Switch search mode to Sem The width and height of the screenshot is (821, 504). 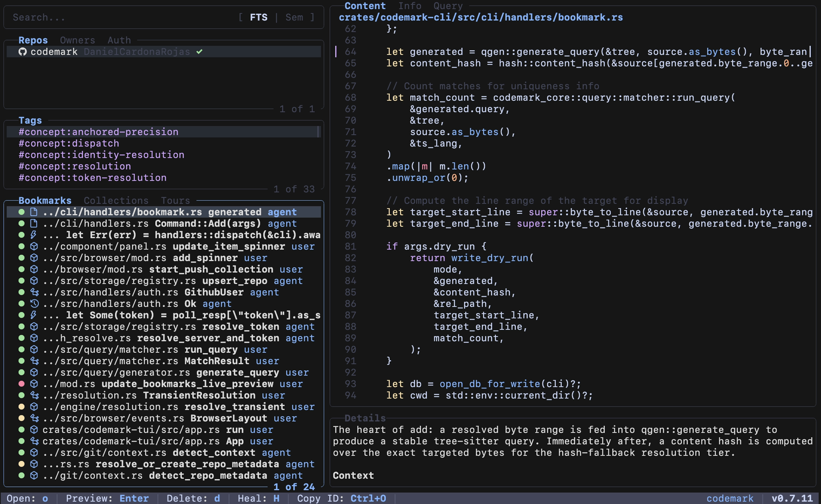[x=294, y=17]
